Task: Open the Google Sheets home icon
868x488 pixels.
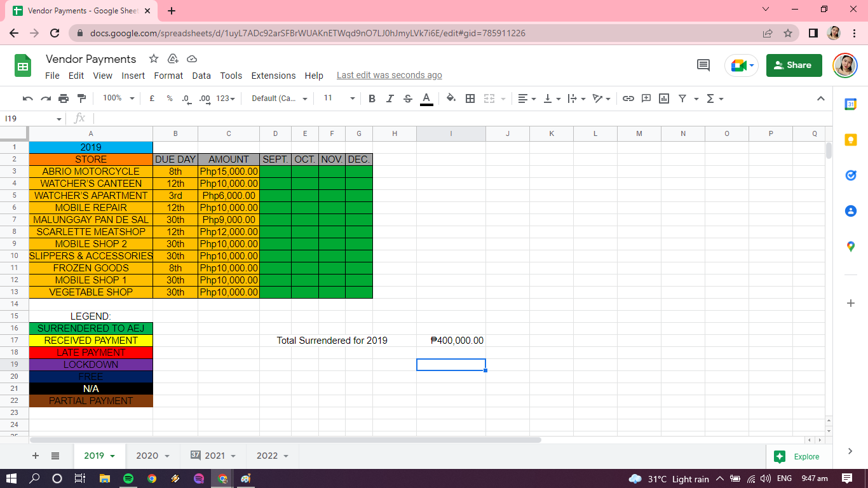Action: pos(23,65)
